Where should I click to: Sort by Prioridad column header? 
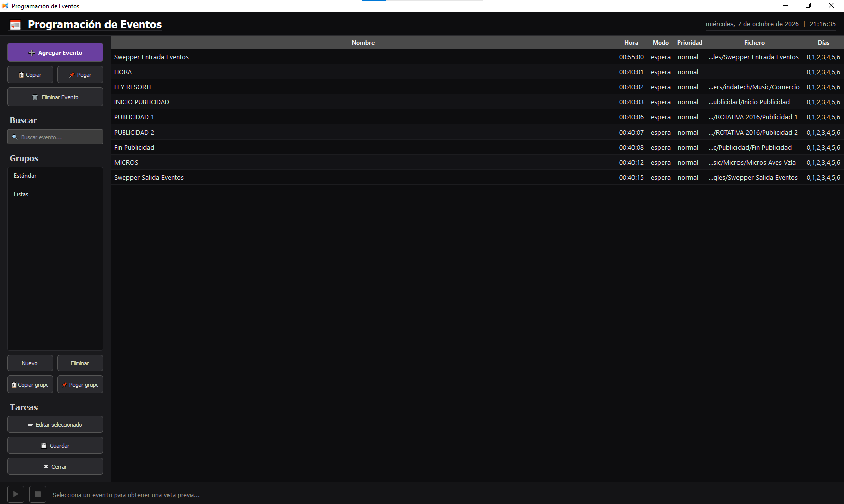click(690, 43)
